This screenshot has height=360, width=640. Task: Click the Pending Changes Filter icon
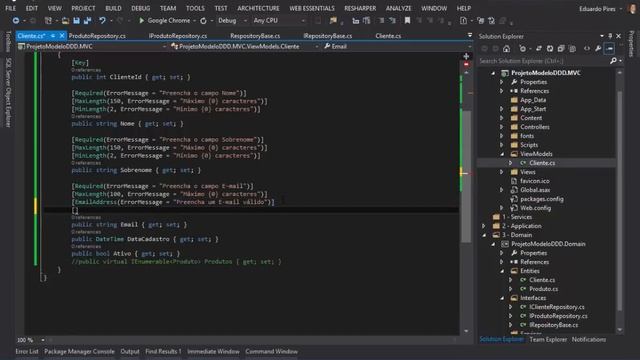(x=522, y=49)
